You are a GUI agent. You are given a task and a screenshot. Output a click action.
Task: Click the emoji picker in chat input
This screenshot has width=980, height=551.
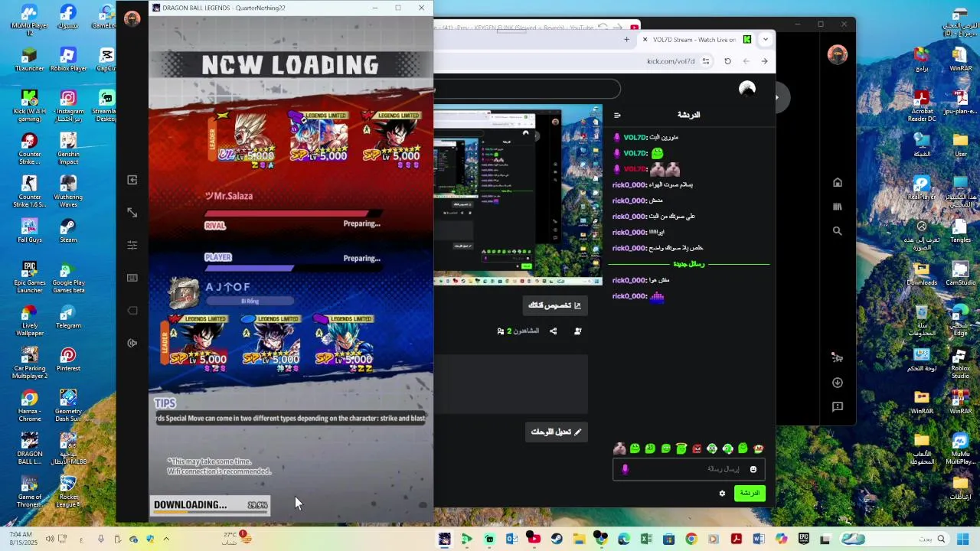(x=753, y=469)
